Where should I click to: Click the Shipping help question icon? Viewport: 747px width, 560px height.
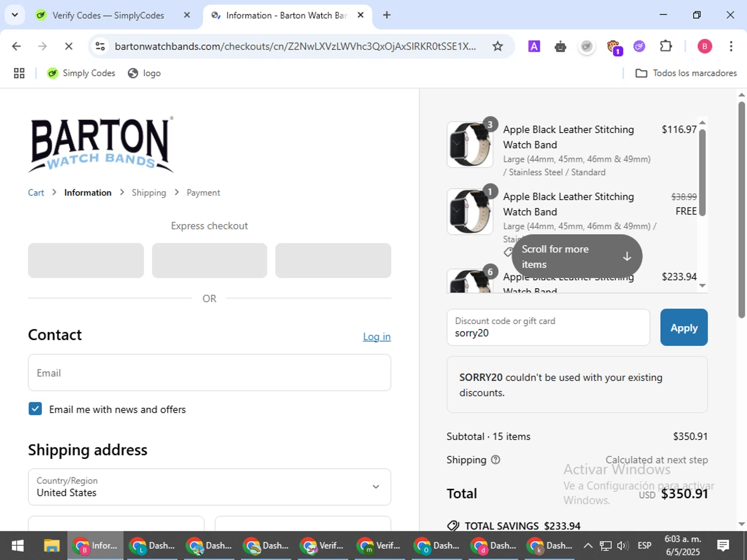click(496, 460)
